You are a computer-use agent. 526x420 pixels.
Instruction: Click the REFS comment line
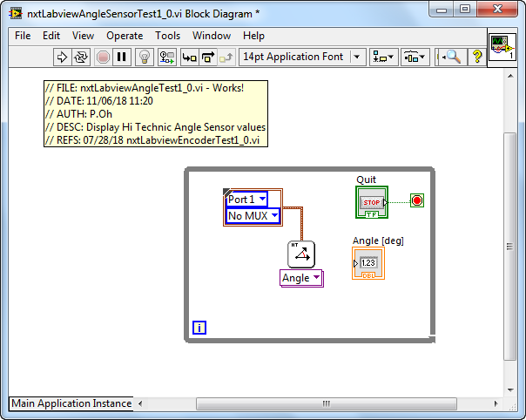coord(152,140)
